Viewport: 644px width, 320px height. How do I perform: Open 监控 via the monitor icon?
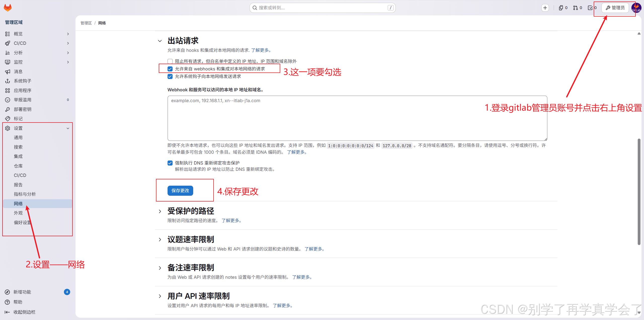(8, 62)
